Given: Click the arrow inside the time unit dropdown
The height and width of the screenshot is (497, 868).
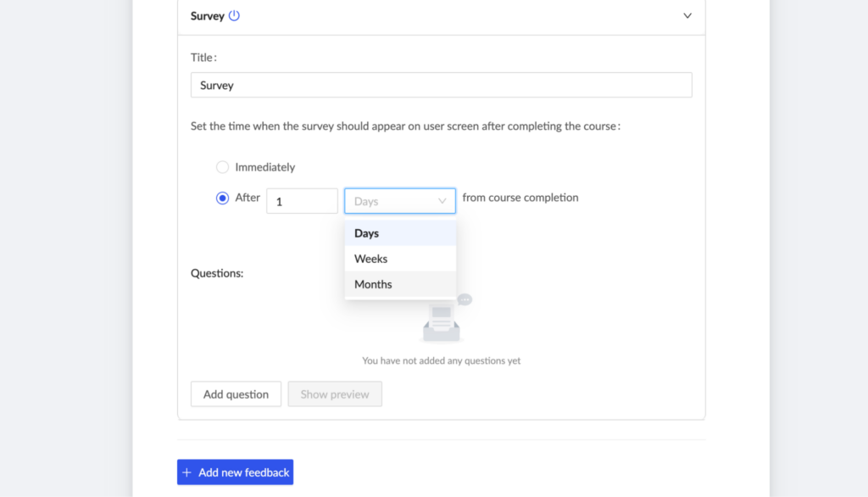Looking at the screenshot, I should [x=442, y=201].
